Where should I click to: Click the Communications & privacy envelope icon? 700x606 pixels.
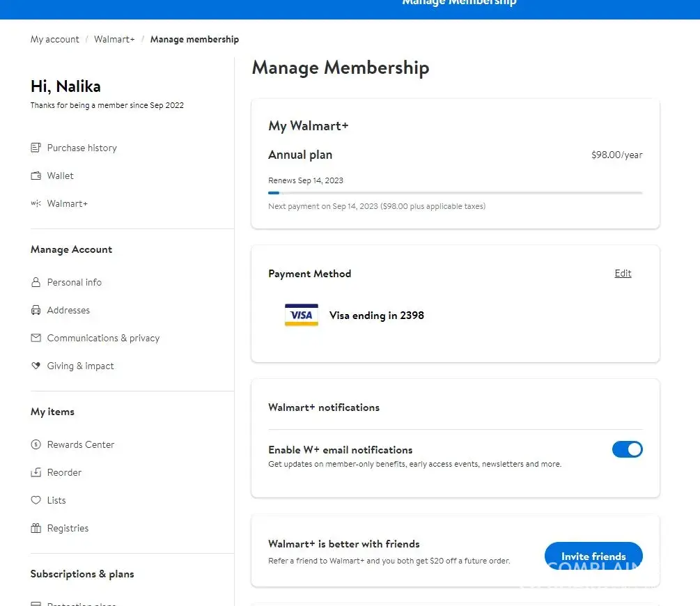[x=36, y=338]
